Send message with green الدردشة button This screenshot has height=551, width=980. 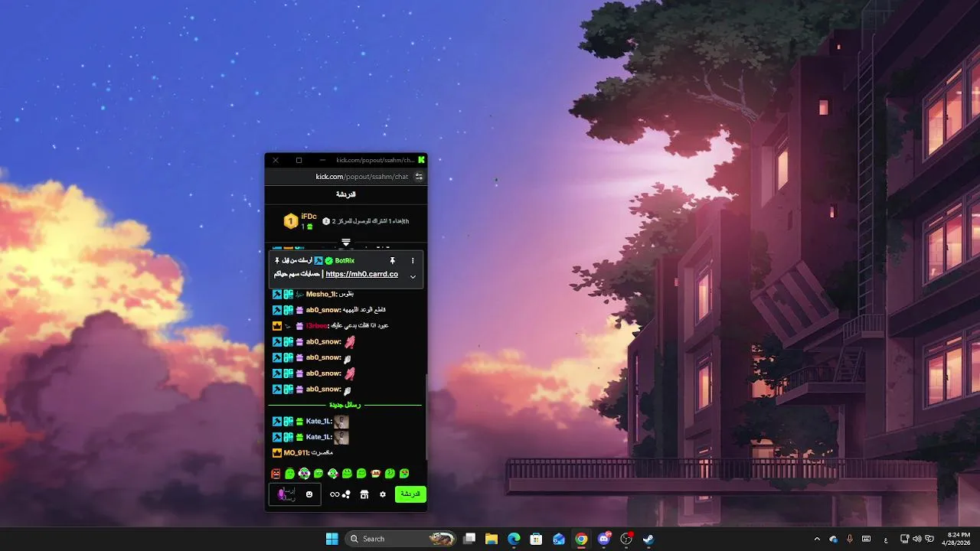click(x=410, y=494)
